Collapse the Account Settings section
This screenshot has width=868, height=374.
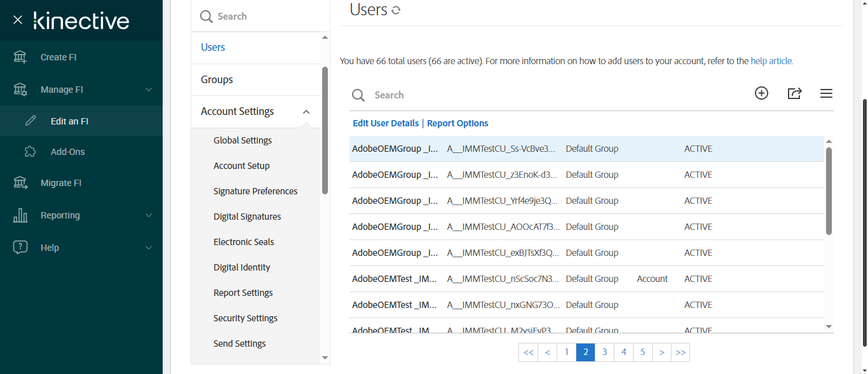[306, 112]
